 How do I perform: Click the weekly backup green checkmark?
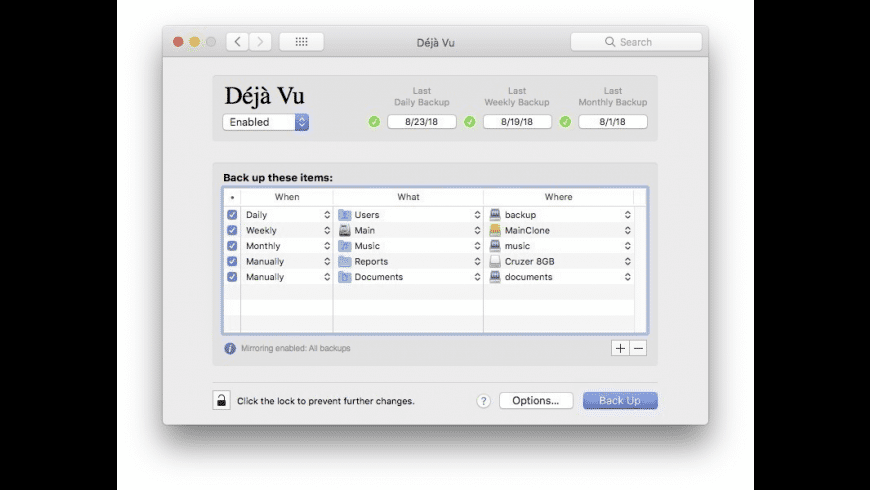point(469,122)
